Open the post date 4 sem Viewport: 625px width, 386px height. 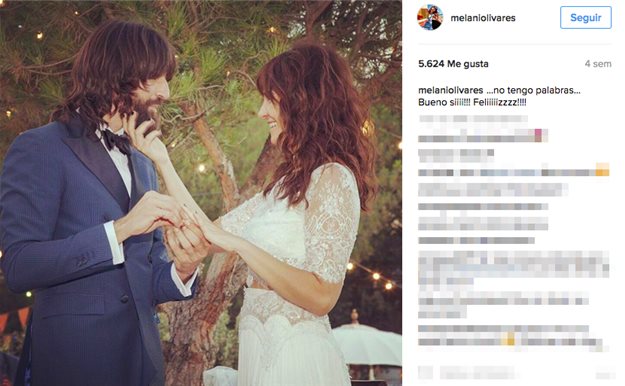pos(598,64)
